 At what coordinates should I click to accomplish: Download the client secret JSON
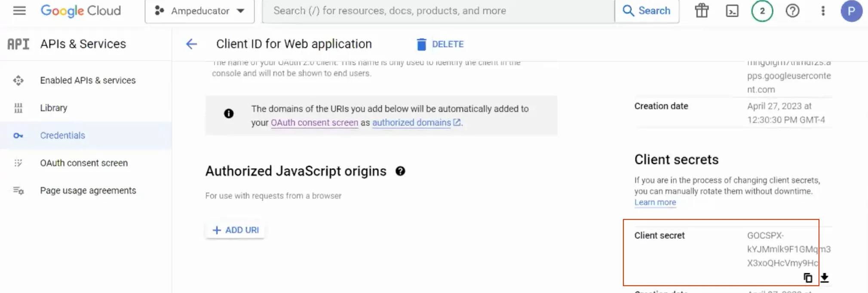pos(825,278)
